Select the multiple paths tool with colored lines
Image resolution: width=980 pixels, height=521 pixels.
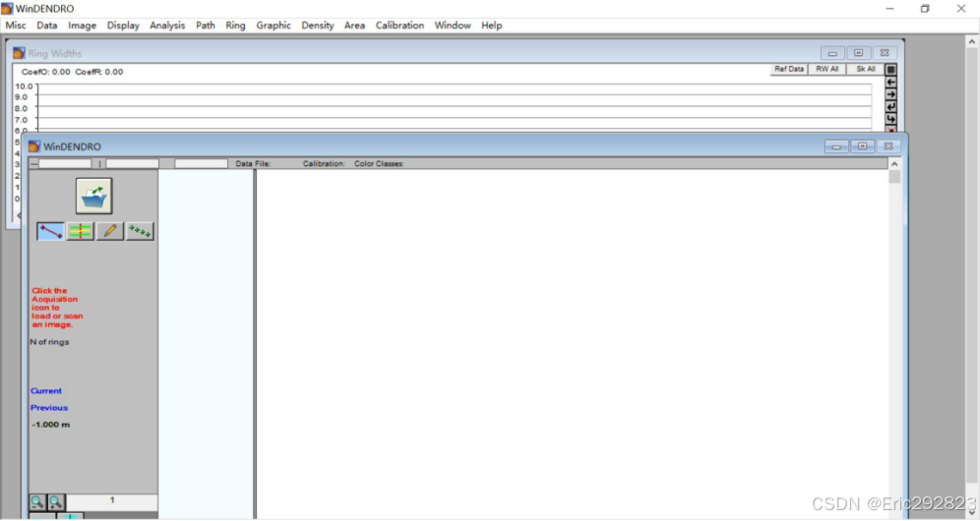pos(80,231)
